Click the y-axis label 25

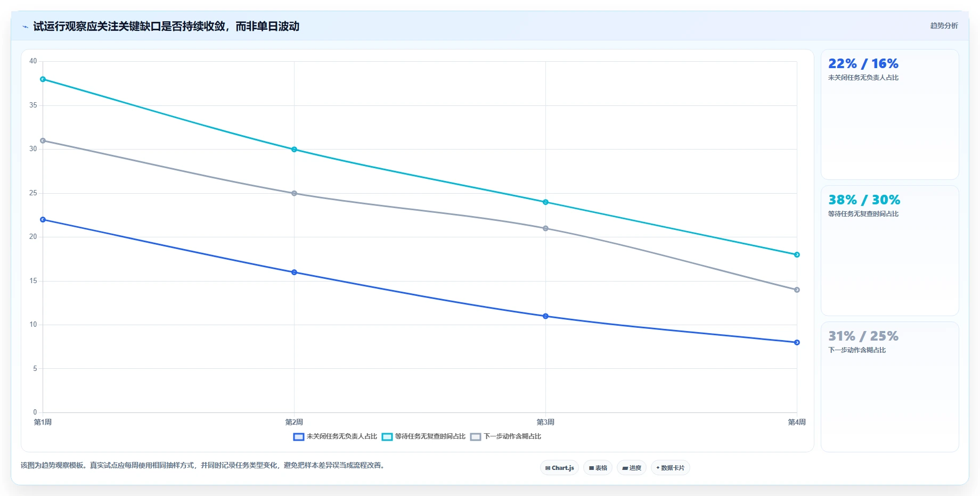click(33, 193)
